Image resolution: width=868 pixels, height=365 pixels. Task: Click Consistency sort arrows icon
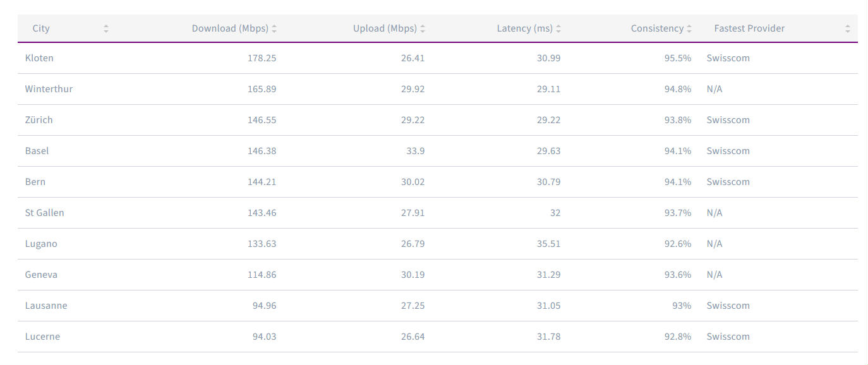689,28
